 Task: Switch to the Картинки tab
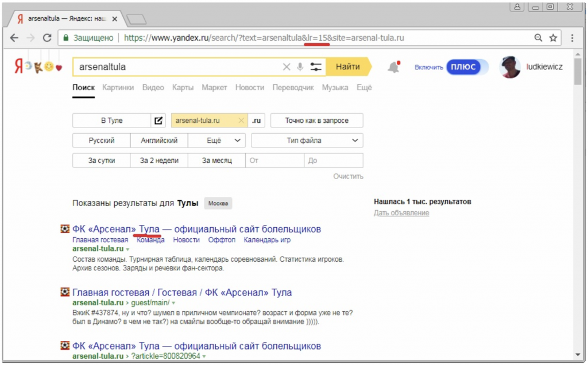click(118, 87)
